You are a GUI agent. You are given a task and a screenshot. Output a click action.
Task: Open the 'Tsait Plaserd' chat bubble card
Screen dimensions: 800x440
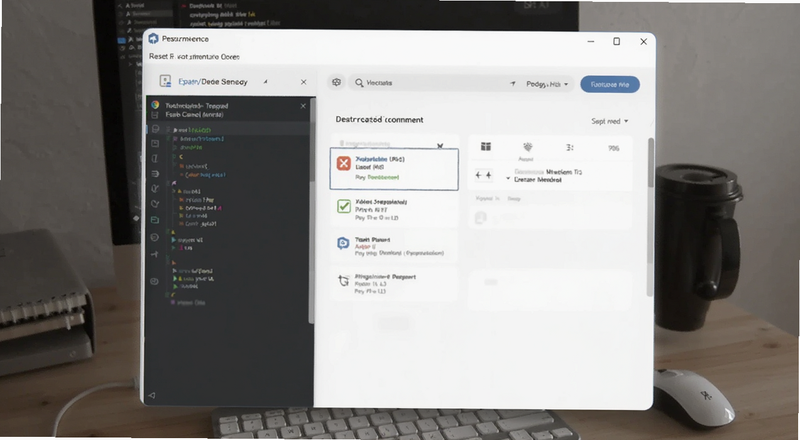[x=394, y=246]
